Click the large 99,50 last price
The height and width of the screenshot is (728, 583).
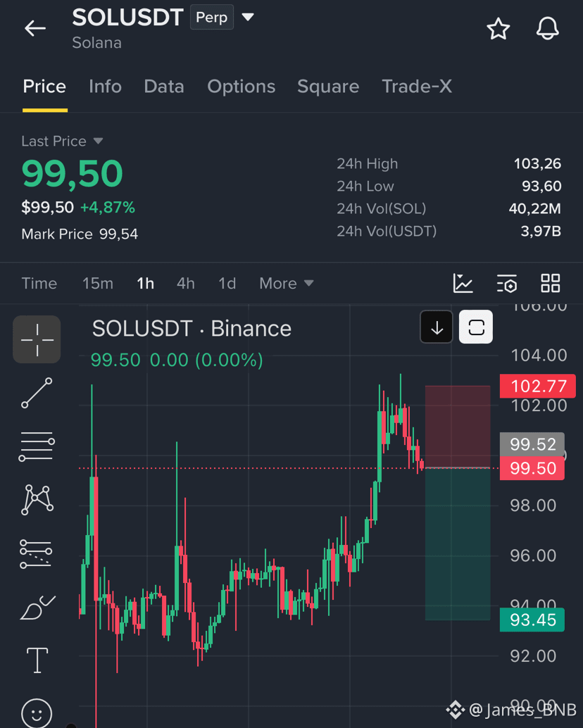(72, 174)
